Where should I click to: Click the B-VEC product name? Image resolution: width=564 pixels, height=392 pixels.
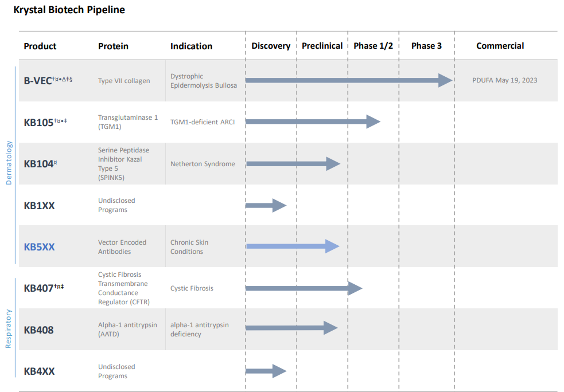tap(38, 81)
